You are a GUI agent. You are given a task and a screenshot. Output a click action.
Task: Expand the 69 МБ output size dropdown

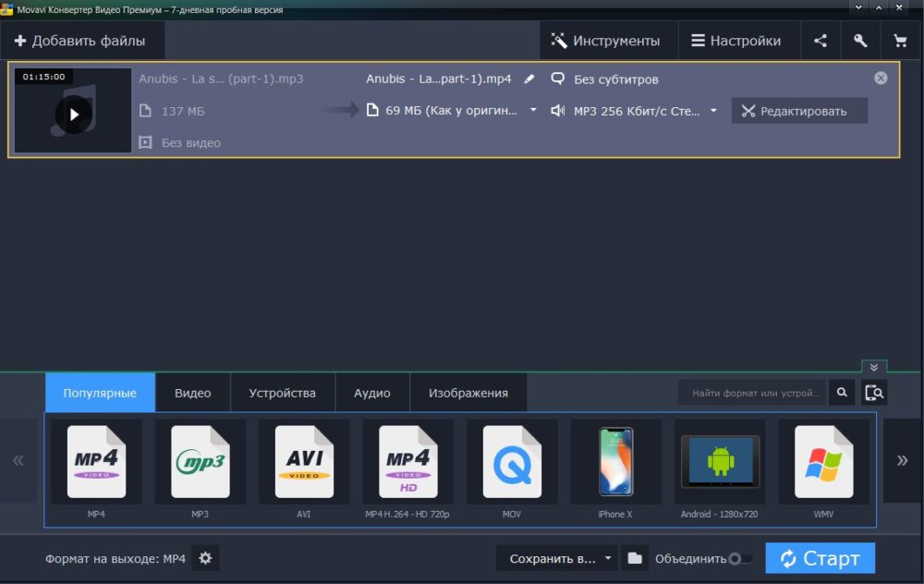(533, 110)
